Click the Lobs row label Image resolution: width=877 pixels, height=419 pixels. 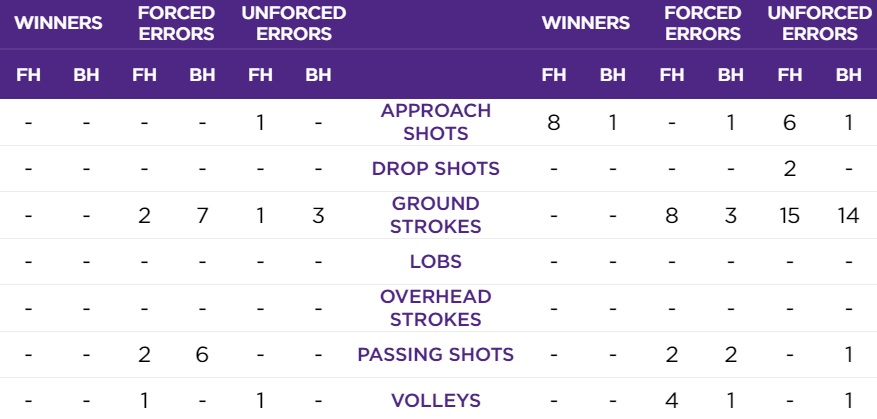pyautogui.click(x=435, y=261)
